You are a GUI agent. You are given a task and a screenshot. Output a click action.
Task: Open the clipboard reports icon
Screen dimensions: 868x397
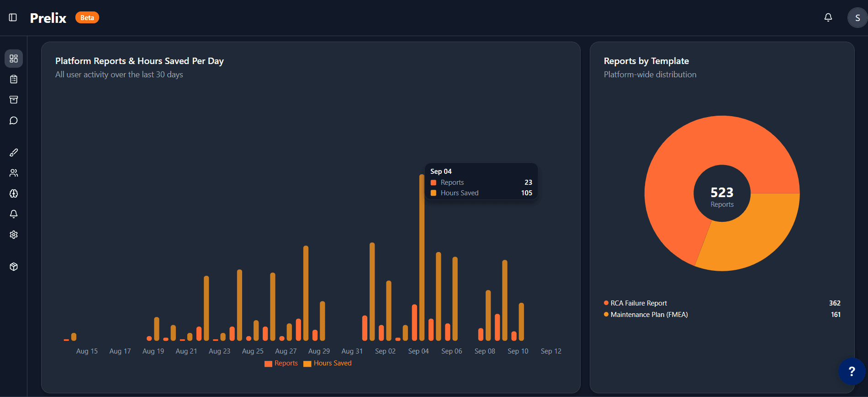click(x=14, y=79)
